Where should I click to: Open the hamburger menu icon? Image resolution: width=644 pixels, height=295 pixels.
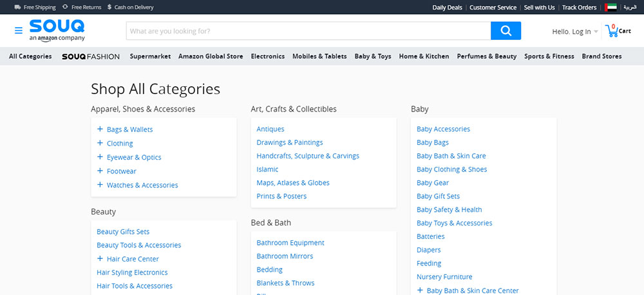[19, 30]
